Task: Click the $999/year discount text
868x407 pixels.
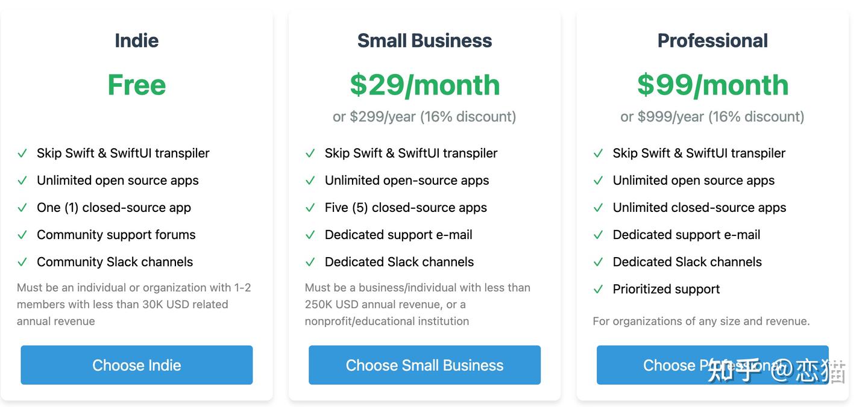Action: (x=712, y=116)
